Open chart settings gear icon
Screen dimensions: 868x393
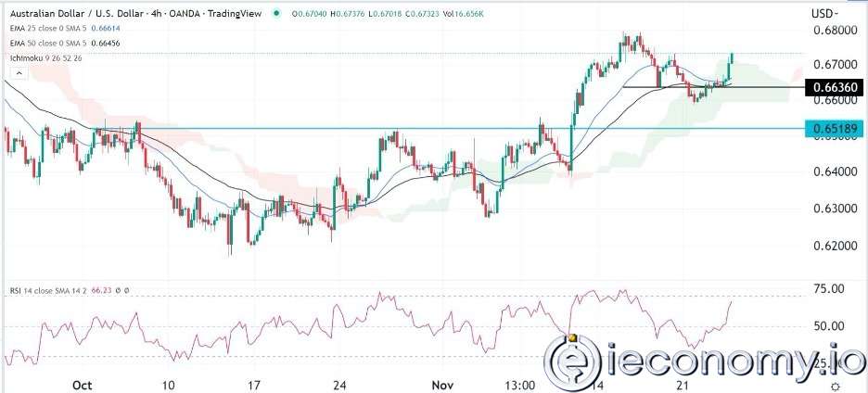pos(836,386)
